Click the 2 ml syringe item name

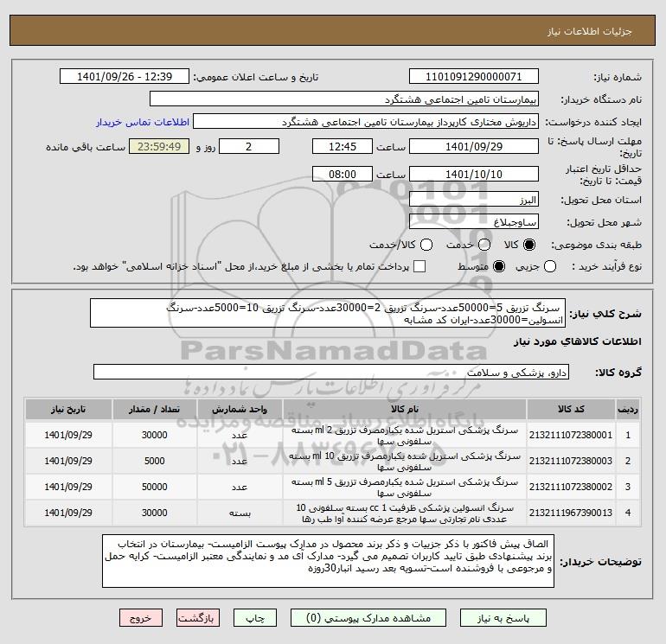pyautogui.click(x=405, y=436)
